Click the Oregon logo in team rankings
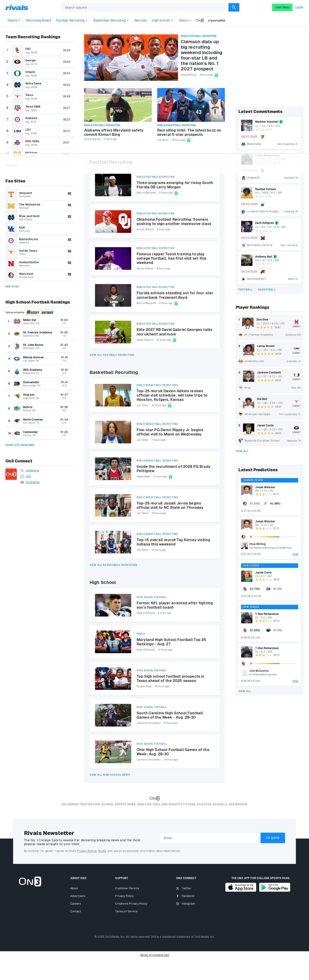Screen dimensions: 309x980 click(17, 73)
